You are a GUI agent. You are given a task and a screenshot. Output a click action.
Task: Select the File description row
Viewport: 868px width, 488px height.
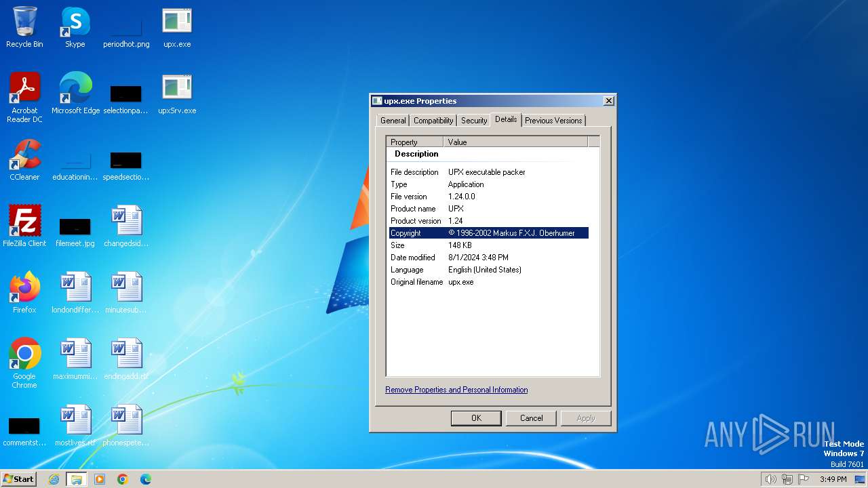click(x=489, y=172)
